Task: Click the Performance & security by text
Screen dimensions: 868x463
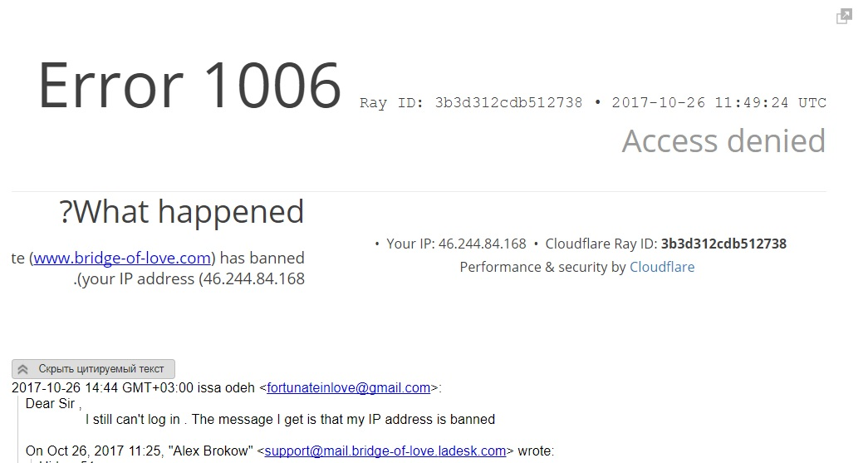Action: [542, 267]
